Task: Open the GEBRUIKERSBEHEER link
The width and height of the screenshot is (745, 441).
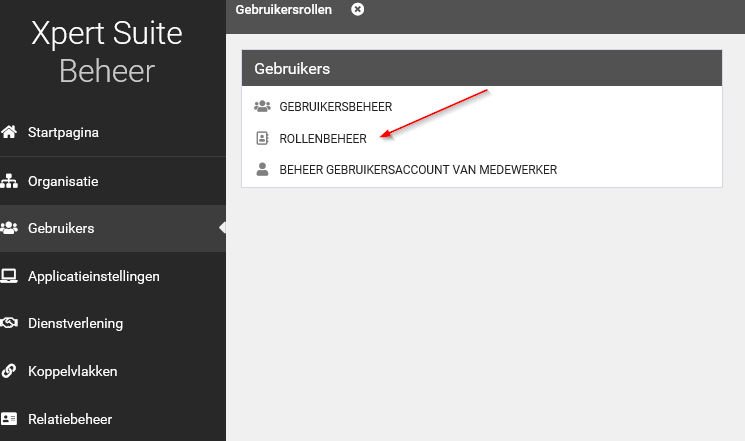Action: pyautogui.click(x=335, y=106)
